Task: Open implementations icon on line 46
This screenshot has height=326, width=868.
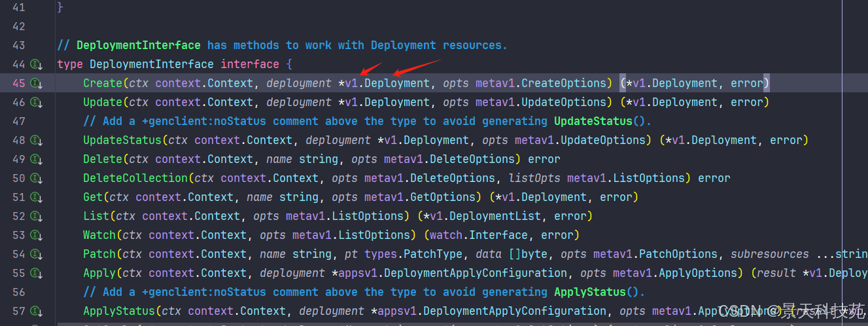Action: click(x=37, y=102)
